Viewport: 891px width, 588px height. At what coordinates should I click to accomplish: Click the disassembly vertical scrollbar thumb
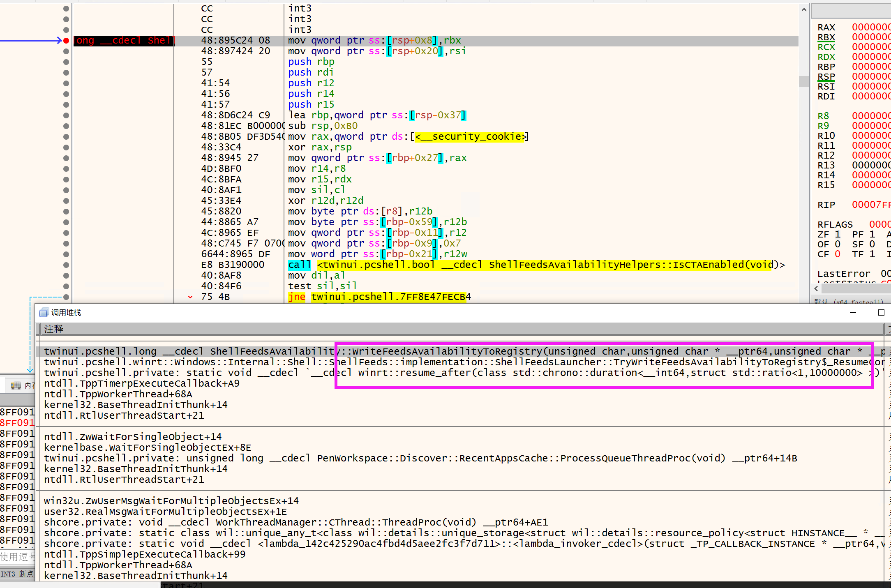click(x=804, y=81)
